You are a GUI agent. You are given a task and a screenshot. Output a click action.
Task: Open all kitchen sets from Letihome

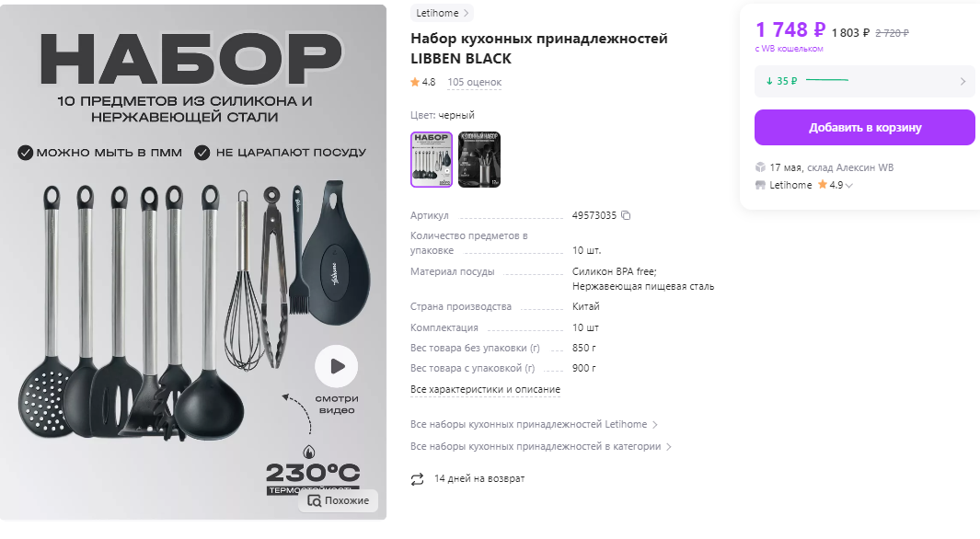[x=534, y=425]
